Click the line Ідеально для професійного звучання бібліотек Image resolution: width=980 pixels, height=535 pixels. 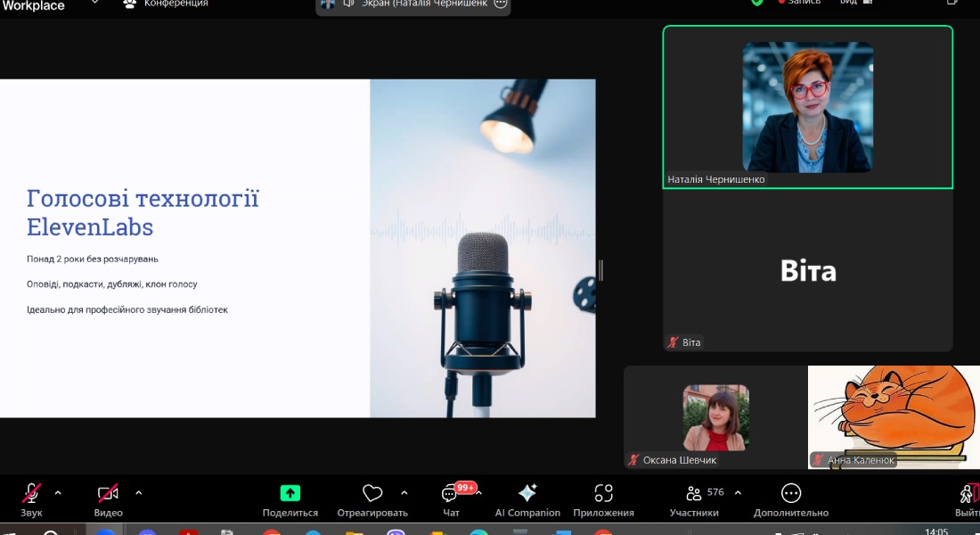[x=127, y=309]
